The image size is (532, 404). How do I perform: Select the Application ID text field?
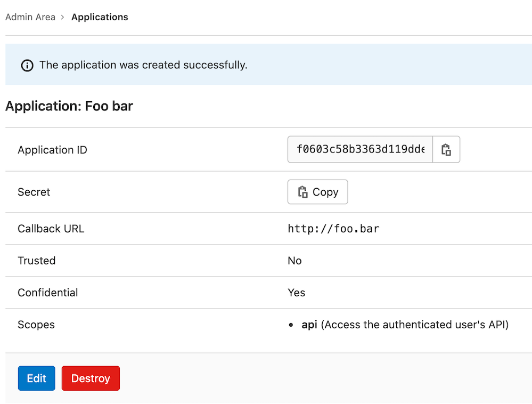tap(359, 149)
